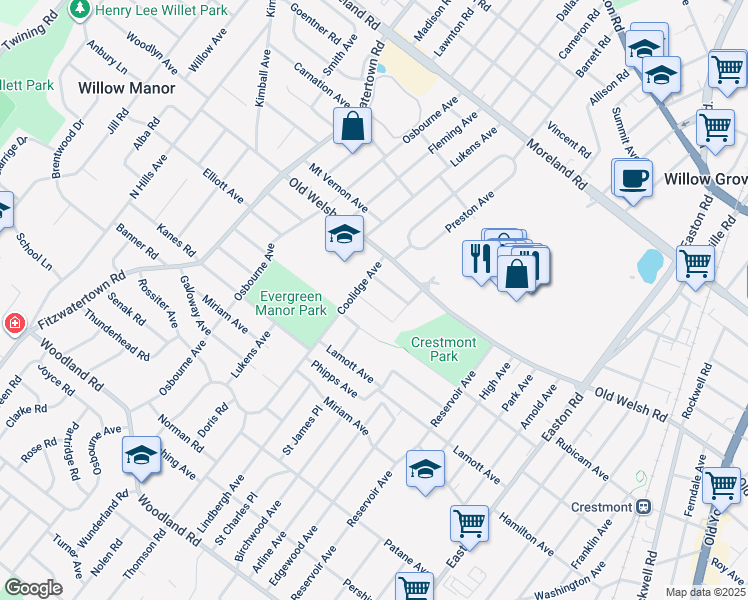The width and height of the screenshot is (748, 600).
Task: Click Willow Grove town label
Action: pos(706,179)
